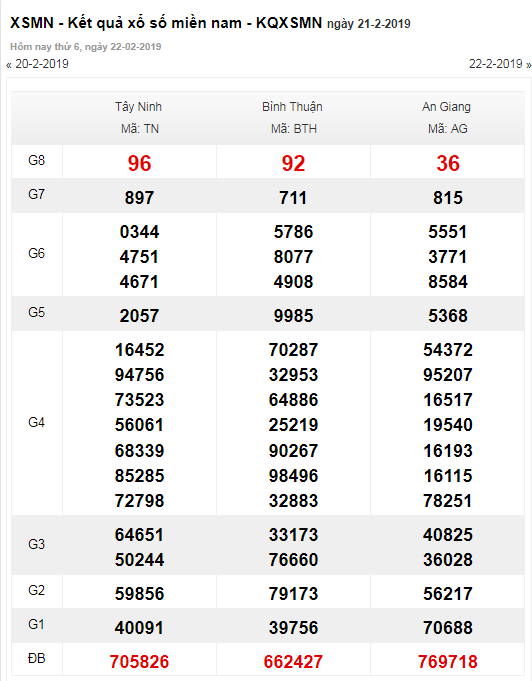Click An Giang G8 result 36

point(448,163)
